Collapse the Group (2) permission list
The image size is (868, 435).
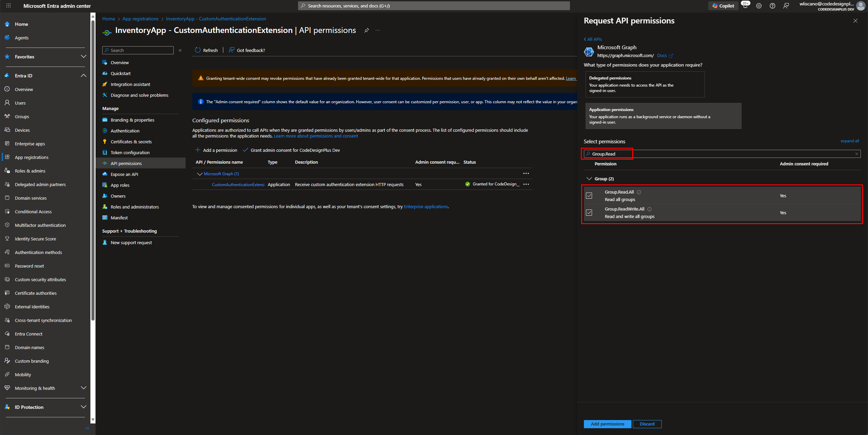tap(589, 179)
